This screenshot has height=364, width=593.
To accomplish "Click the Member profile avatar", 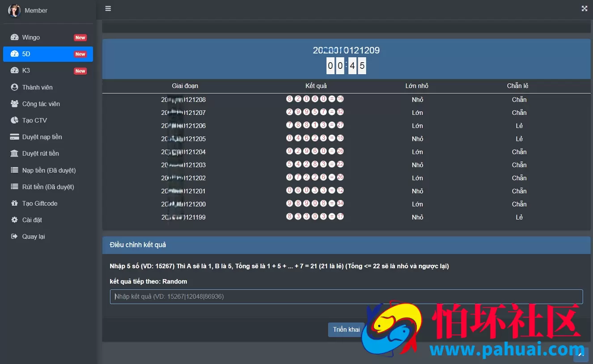I will click(x=14, y=10).
